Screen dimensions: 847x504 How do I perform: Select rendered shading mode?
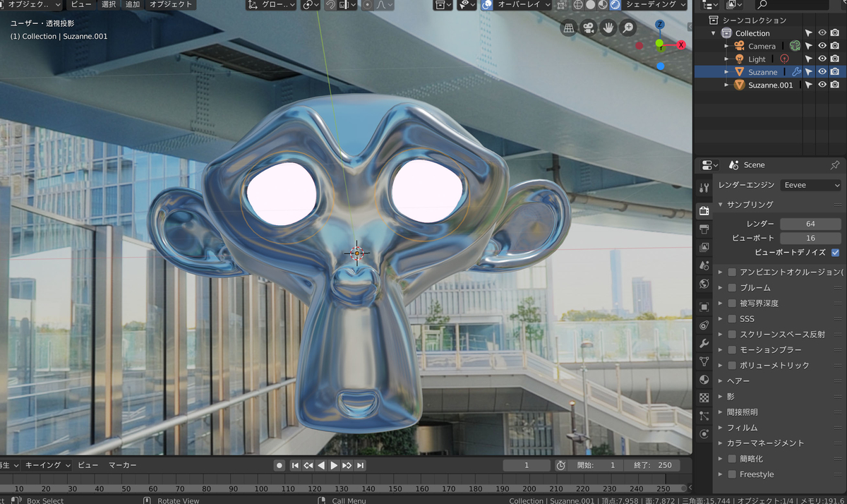pyautogui.click(x=615, y=5)
